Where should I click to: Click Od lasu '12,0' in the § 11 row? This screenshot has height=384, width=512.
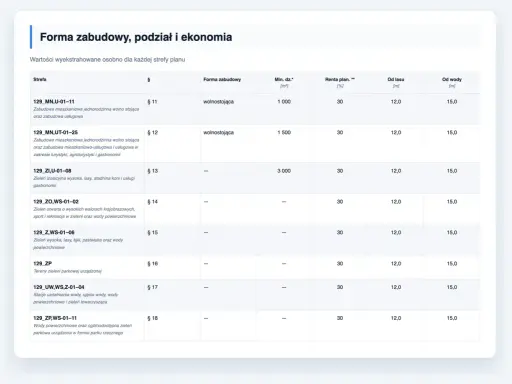point(396,102)
